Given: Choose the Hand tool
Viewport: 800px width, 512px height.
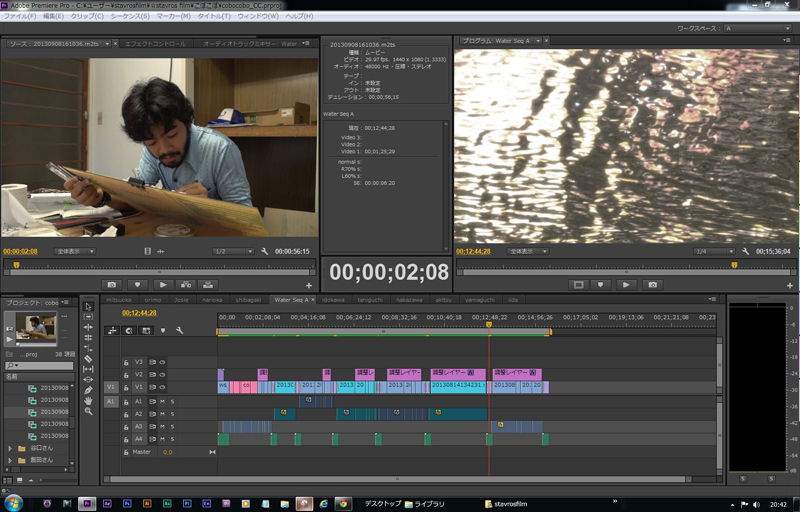Looking at the screenshot, I should (x=88, y=400).
